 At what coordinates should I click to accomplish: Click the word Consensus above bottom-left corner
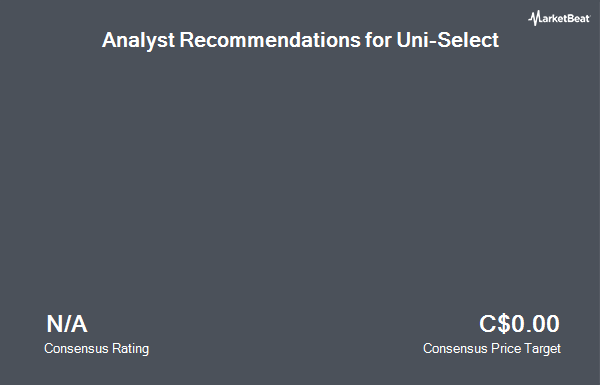[76, 349]
